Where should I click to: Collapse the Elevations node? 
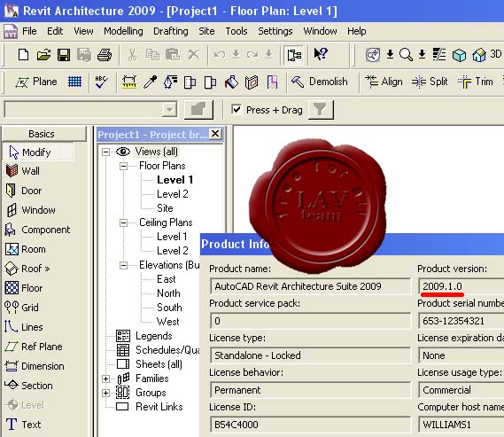123,265
